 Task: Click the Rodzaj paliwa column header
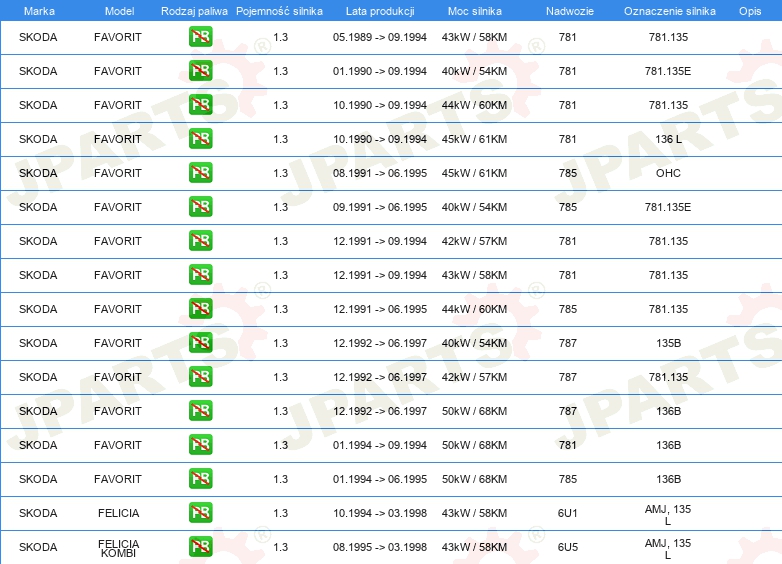coord(194,11)
